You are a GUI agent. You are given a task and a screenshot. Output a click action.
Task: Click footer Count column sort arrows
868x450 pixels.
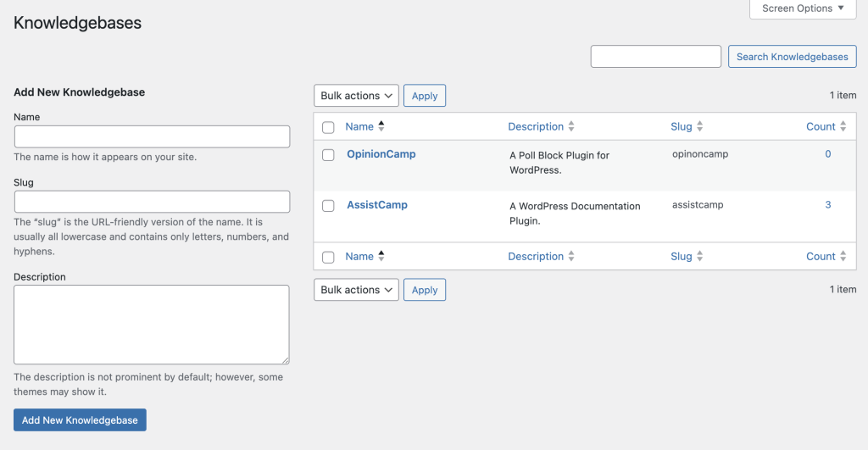(843, 256)
